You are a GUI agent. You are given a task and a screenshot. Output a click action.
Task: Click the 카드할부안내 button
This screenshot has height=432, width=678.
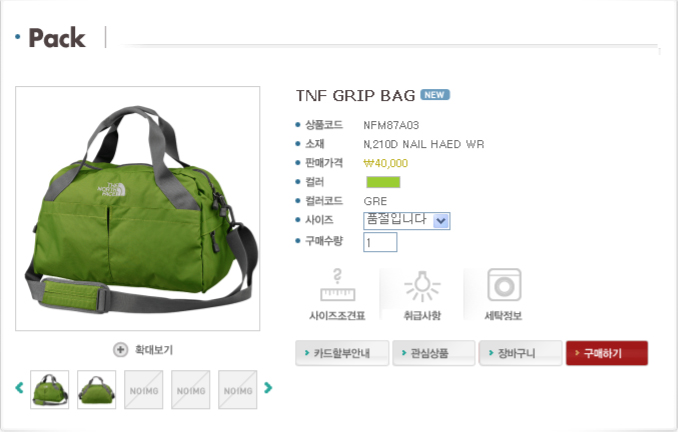click(342, 353)
